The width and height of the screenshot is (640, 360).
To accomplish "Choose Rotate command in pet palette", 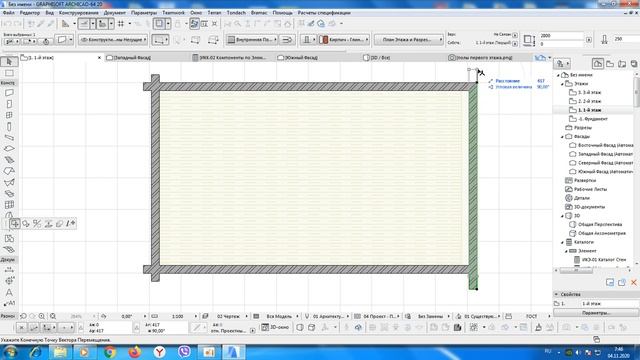I will pyautogui.click(x=26, y=224).
